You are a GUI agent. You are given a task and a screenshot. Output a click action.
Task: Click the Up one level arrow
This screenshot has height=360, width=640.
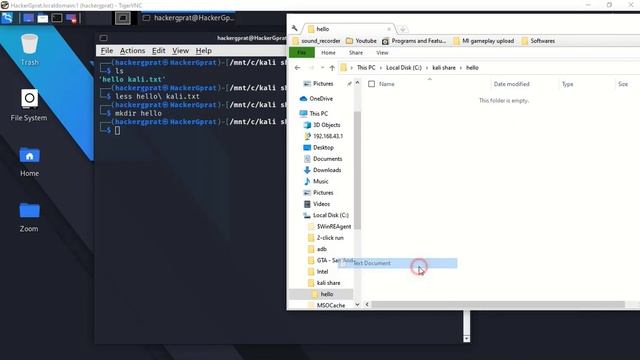click(x=332, y=68)
